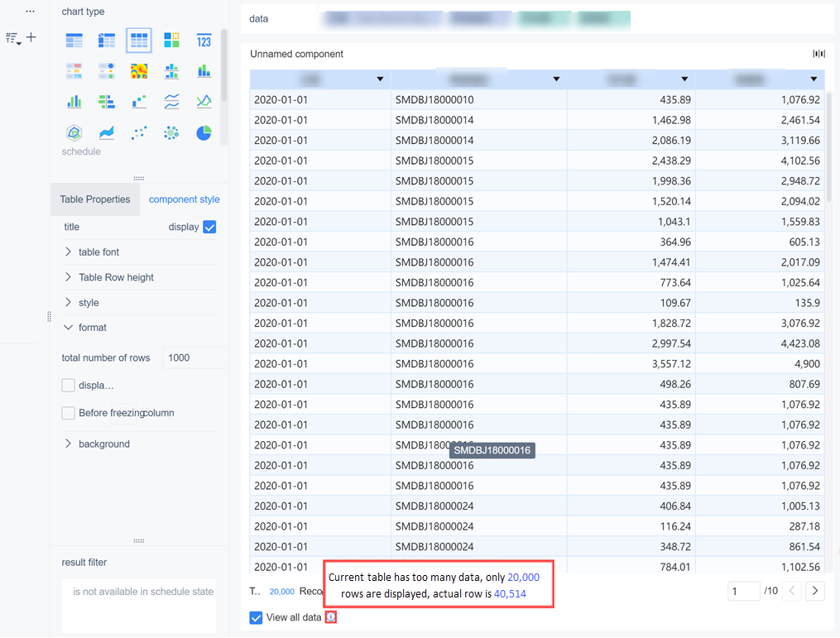
Task: Choose the butterfly comparison bar chart
Action: pyautogui.click(x=107, y=102)
